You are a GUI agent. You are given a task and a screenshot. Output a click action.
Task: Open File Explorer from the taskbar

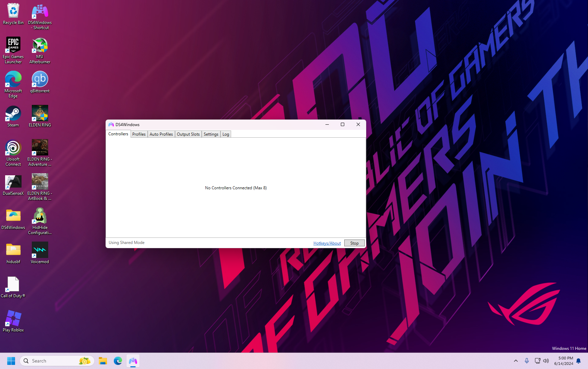coord(103,361)
